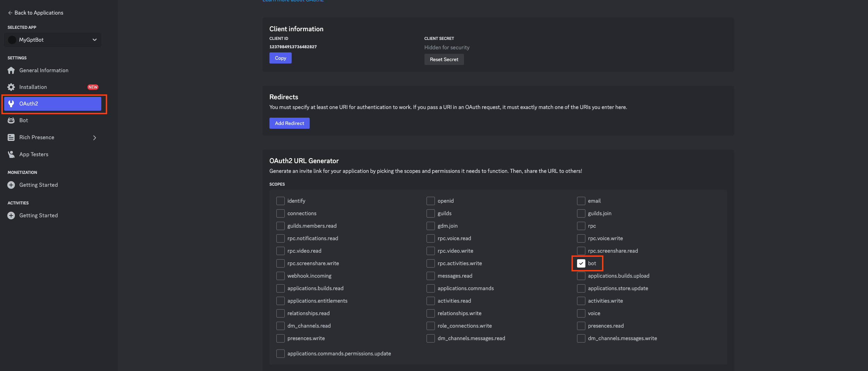
Task: Open General Information settings page
Action: coord(53,70)
